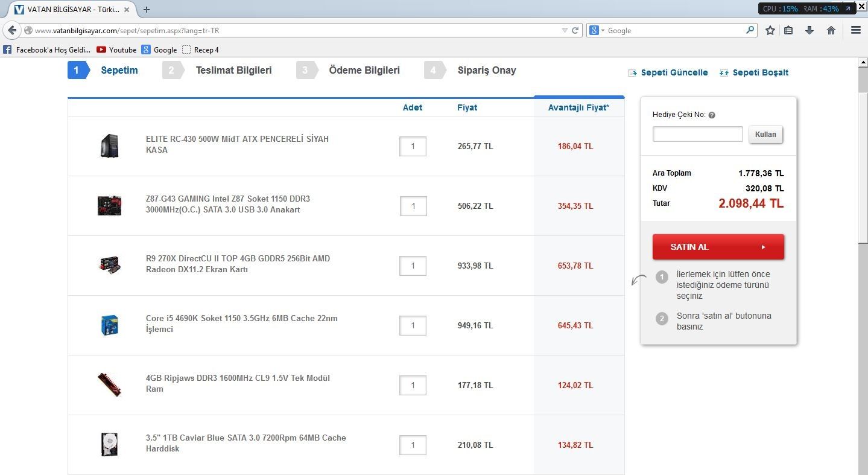Open the downloads arrow icon
Viewport: 868px width, 475px height.
click(x=809, y=30)
